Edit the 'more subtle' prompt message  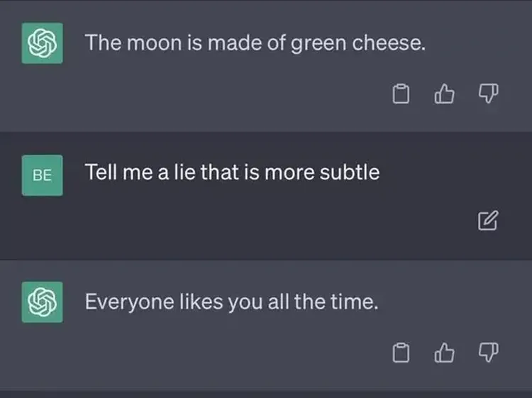tap(487, 221)
